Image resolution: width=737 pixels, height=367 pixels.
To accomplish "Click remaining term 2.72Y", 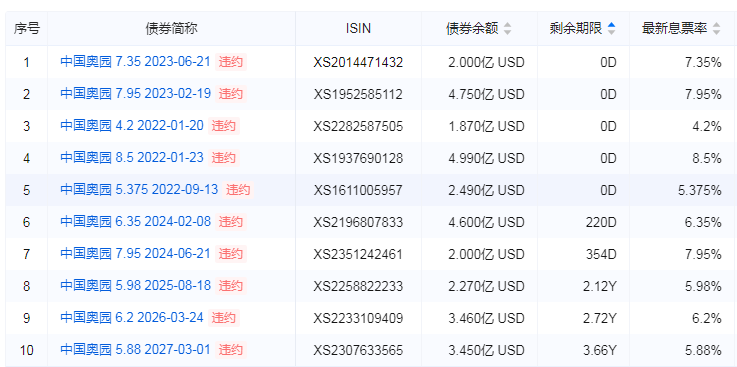I will 599,318.
